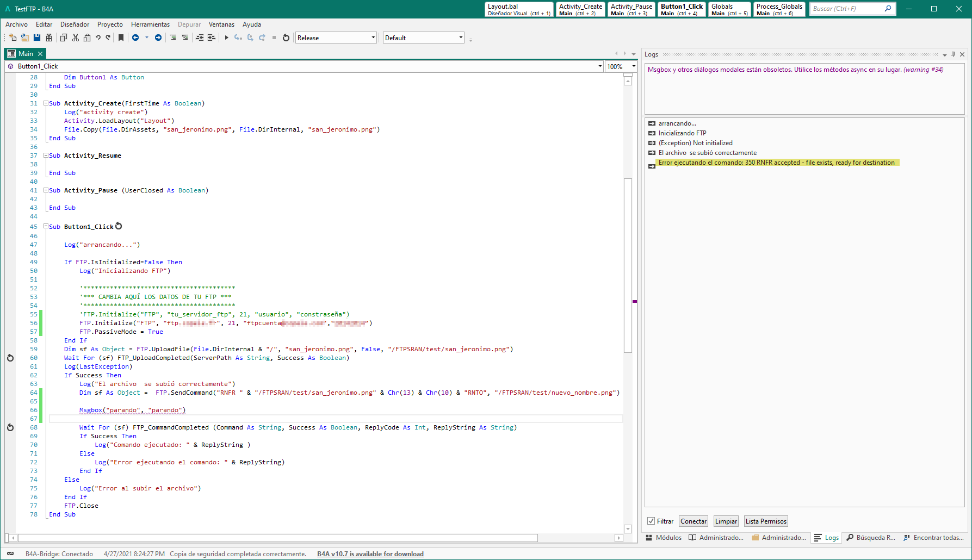
Task: Open the editor zoom 100% dropdown
Action: [x=634, y=66]
